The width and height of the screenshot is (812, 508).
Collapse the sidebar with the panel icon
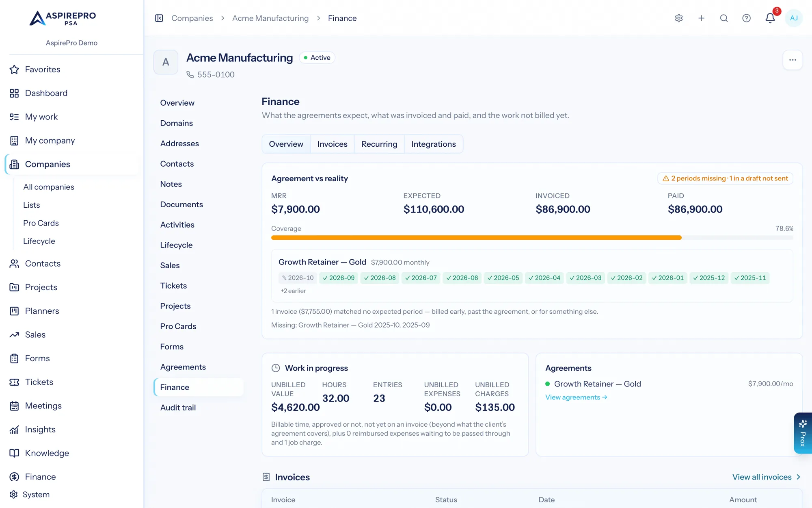coord(159,18)
